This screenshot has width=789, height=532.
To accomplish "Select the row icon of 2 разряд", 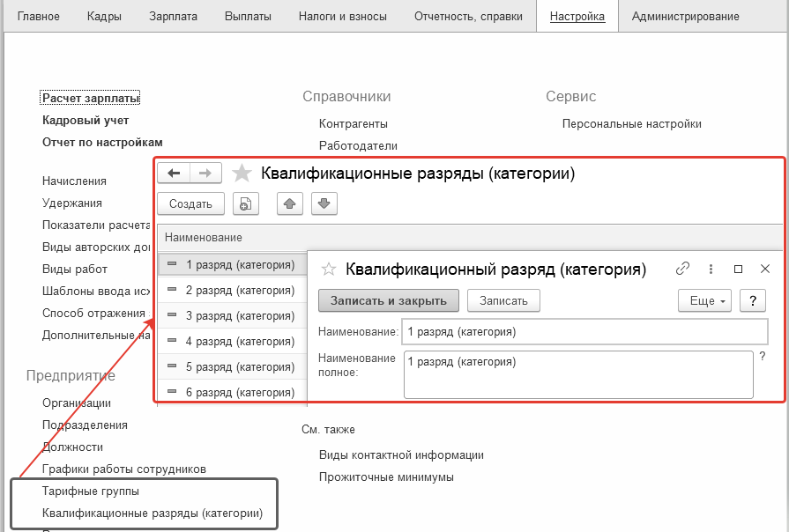I will pos(172,290).
